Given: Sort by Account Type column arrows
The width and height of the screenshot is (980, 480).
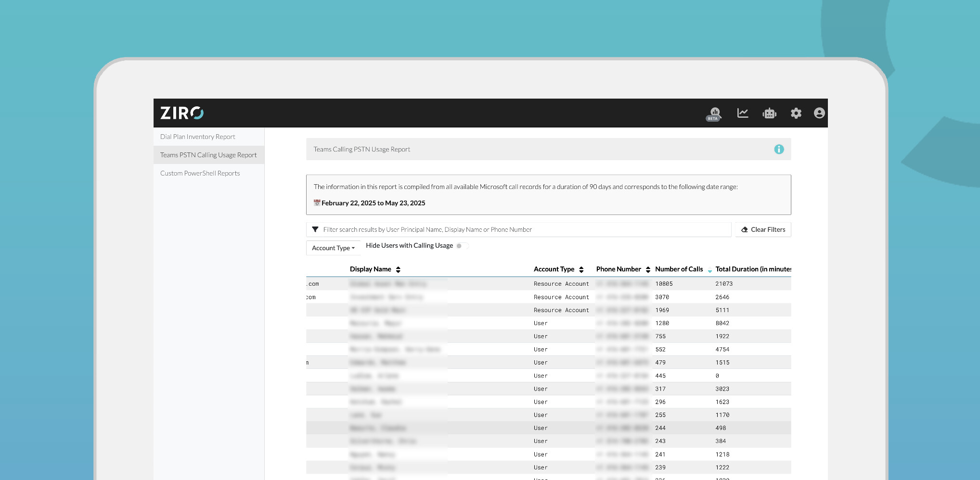Looking at the screenshot, I should (x=581, y=269).
